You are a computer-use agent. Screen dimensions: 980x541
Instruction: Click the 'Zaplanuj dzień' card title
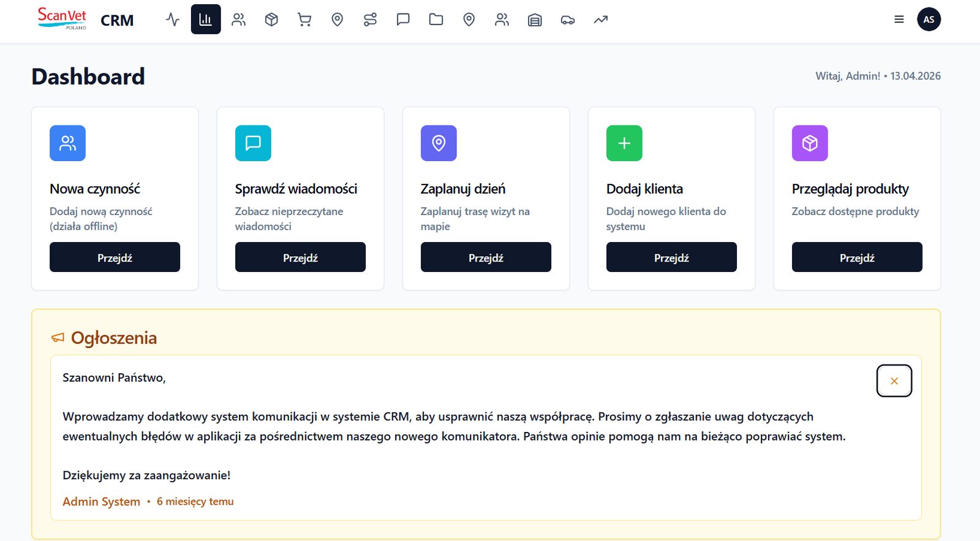(x=463, y=189)
